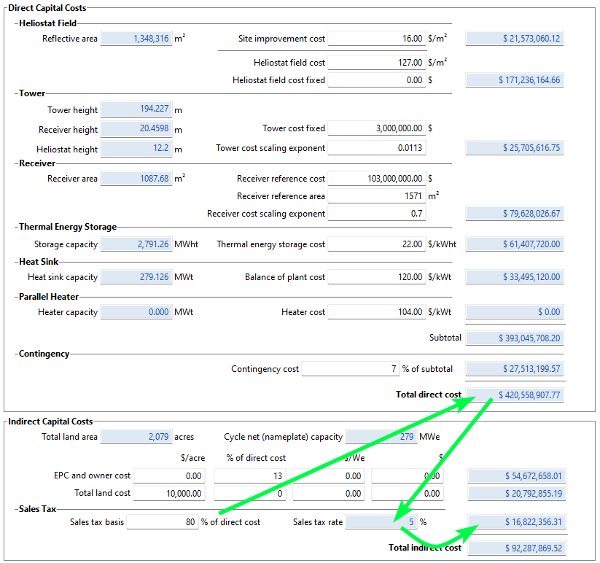Click the Total indirect cost calculated value
This screenshot has width=600, height=563.
(x=516, y=548)
